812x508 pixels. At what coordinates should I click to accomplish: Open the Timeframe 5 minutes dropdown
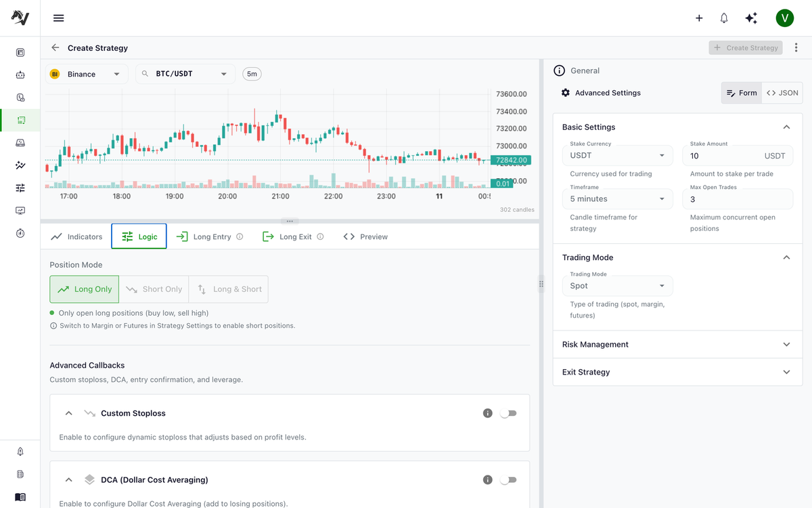[618, 199]
